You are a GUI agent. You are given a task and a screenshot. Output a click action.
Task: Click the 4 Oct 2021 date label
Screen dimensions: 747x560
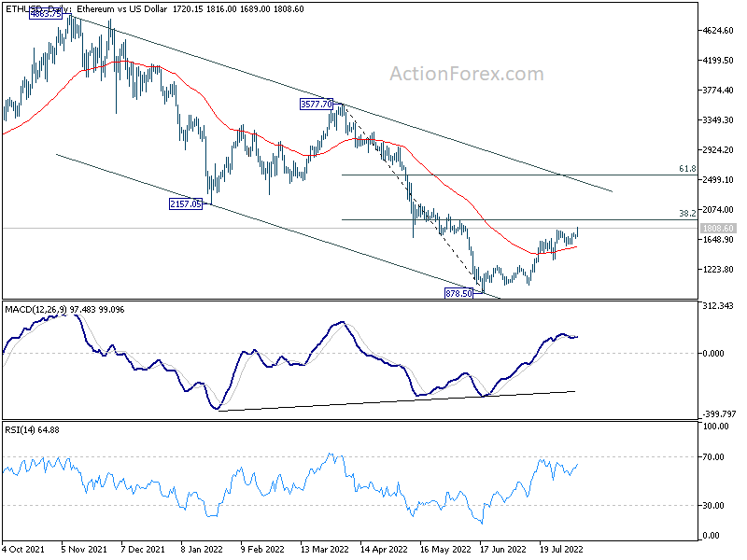click(24, 550)
